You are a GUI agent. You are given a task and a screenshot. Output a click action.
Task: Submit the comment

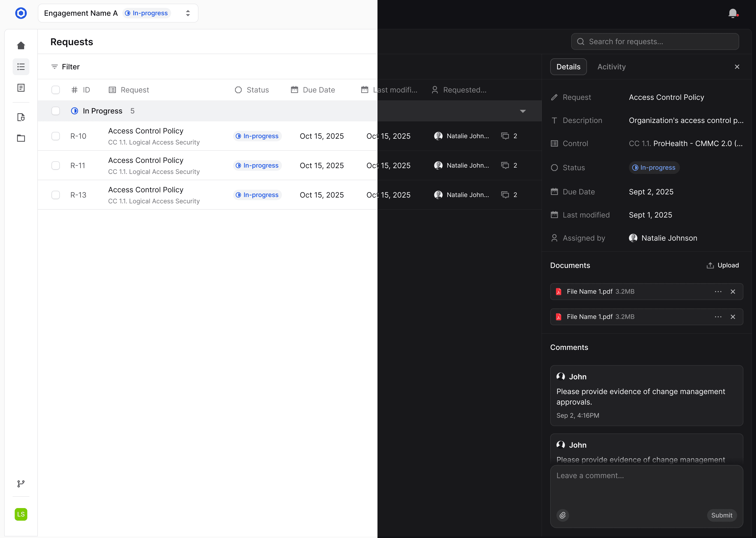coord(722,515)
